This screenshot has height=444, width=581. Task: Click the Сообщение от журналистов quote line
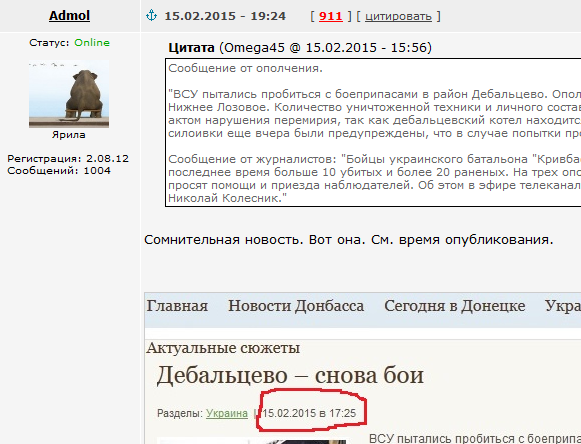click(x=374, y=159)
